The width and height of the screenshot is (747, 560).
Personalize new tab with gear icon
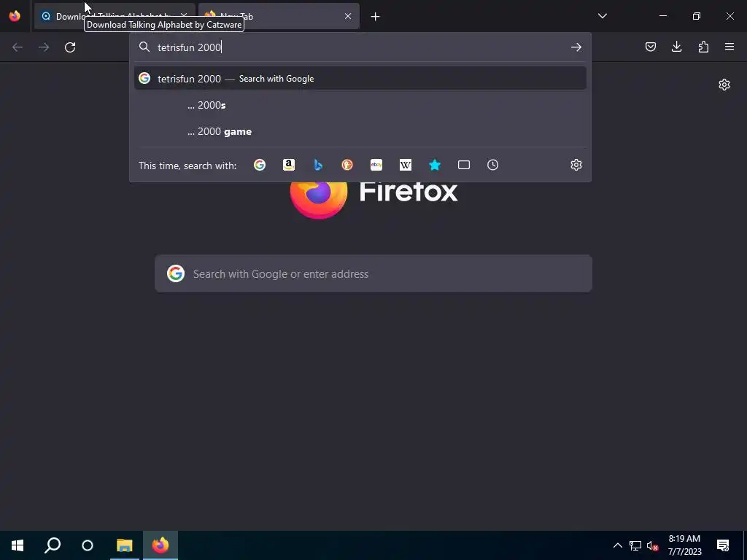tap(724, 85)
